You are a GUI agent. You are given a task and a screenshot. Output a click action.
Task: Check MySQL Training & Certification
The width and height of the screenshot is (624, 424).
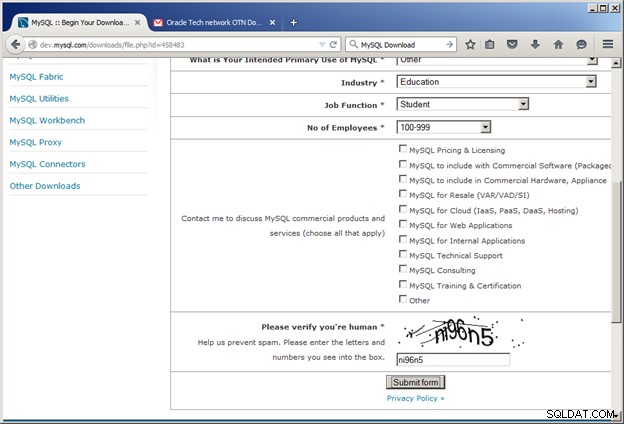pos(403,284)
